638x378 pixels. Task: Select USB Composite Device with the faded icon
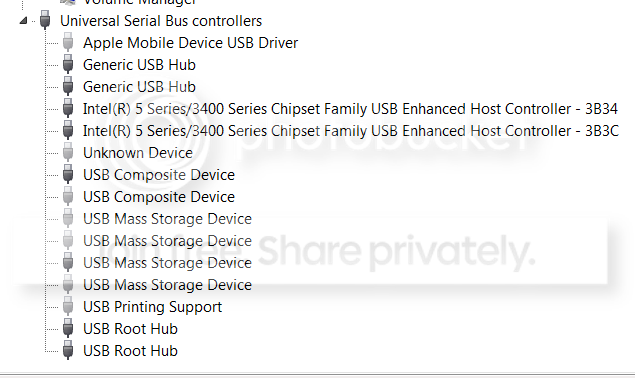159,197
